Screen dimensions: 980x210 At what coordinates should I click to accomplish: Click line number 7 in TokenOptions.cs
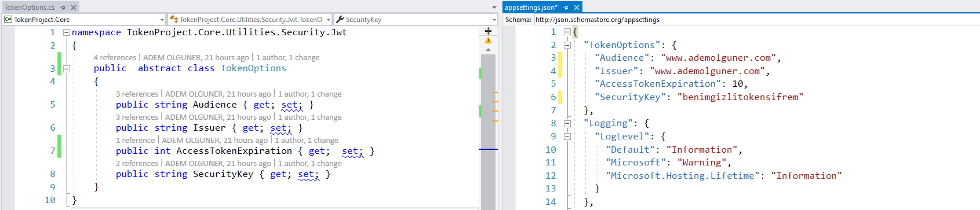tap(53, 151)
